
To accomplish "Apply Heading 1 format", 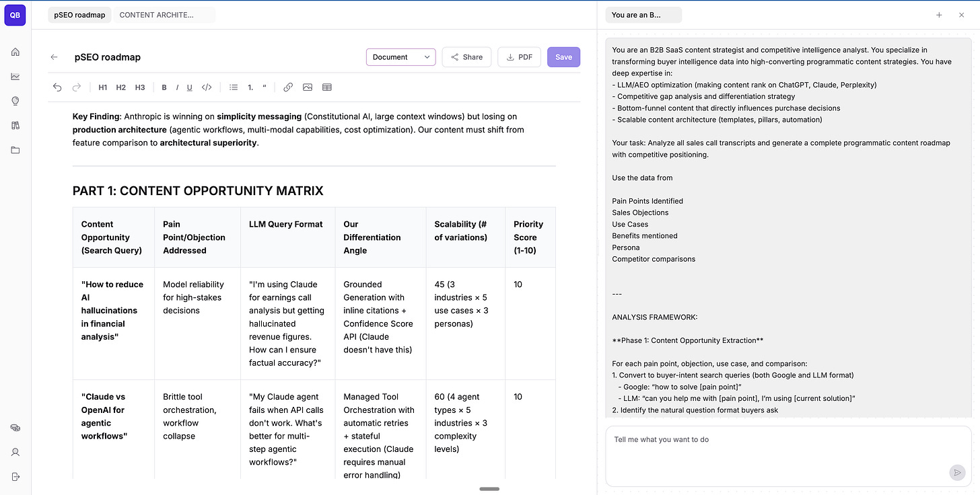I will pyautogui.click(x=103, y=87).
